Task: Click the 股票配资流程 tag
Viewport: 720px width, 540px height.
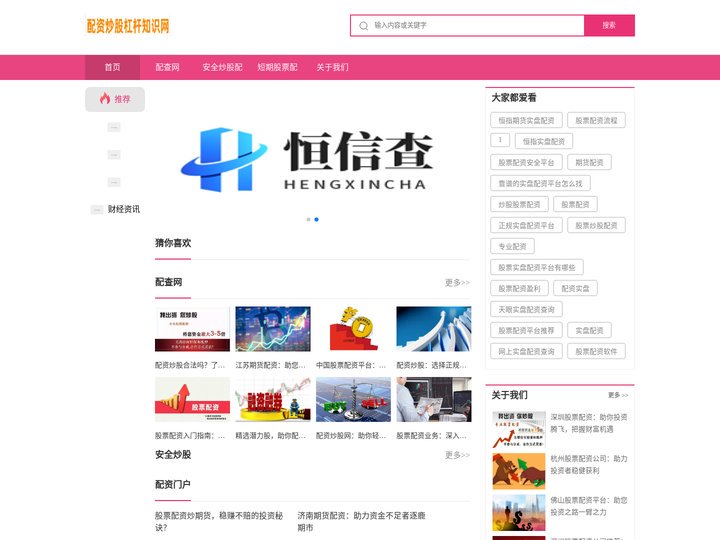Action: pos(596,120)
